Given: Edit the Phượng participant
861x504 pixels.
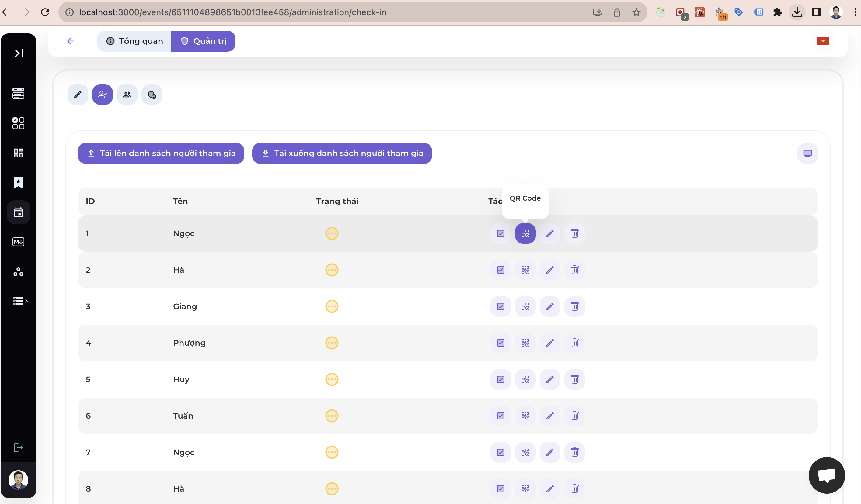Looking at the screenshot, I should 550,343.
